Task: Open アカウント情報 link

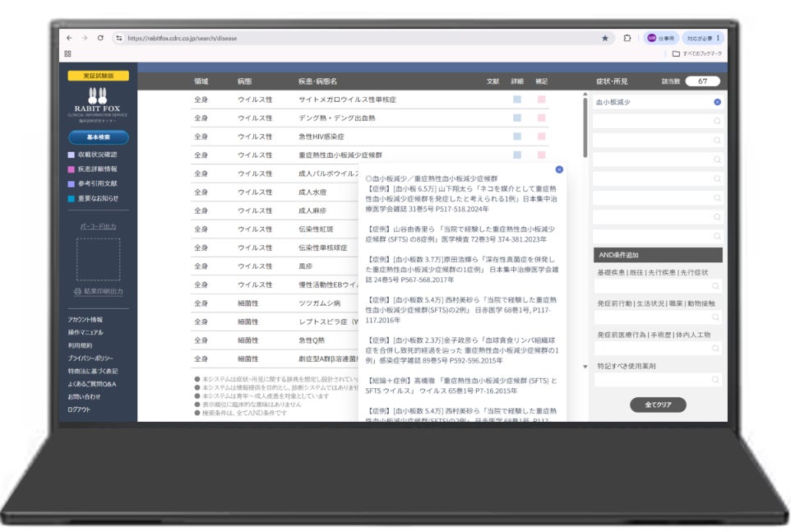Action: (86, 319)
